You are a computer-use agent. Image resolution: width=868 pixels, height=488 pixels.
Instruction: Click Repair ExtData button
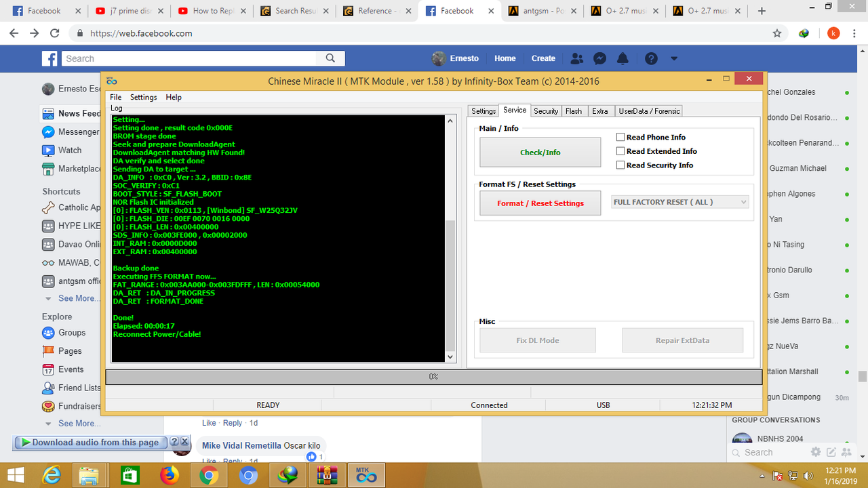pos(682,340)
